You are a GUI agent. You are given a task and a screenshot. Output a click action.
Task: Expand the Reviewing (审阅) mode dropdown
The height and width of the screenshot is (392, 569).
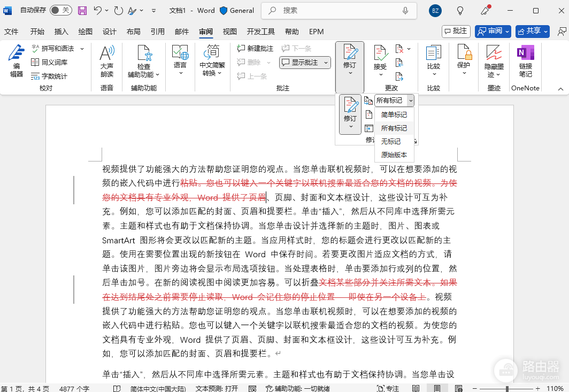tap(507, 32)
